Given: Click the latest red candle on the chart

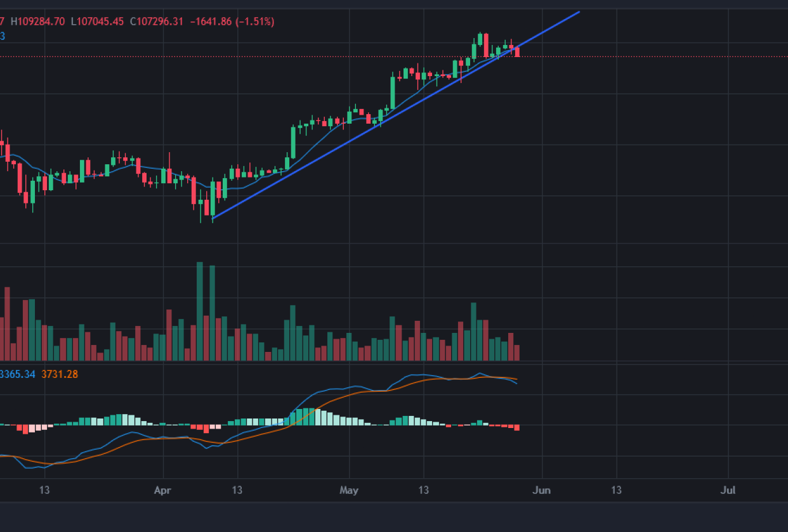Looking at the screenshot, I should (x=517, y=52).
